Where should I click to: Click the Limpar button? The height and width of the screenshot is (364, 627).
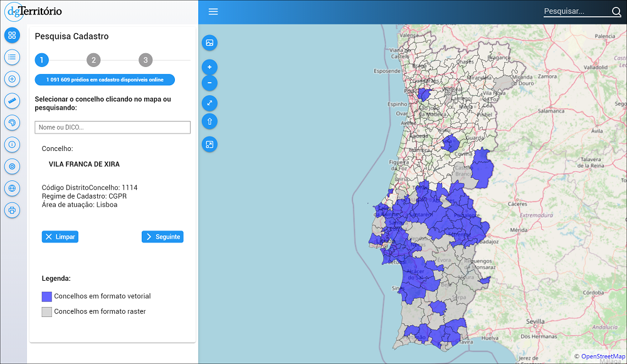[60, 237]
